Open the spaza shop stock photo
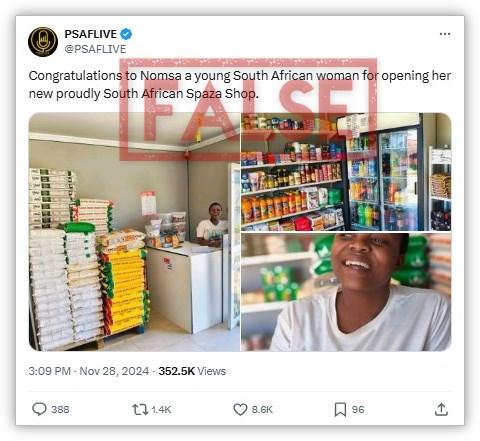This screenshot has height=441, width=480. [x=134, y=232]
